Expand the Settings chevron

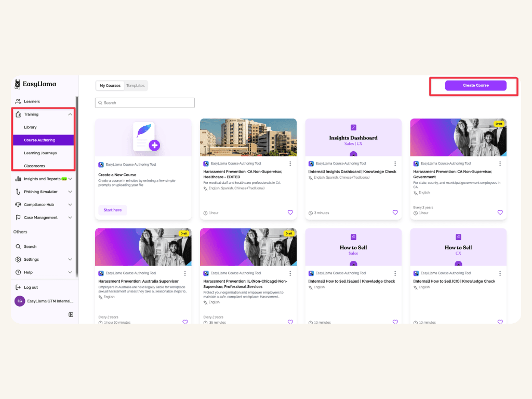tap(70, 260)
